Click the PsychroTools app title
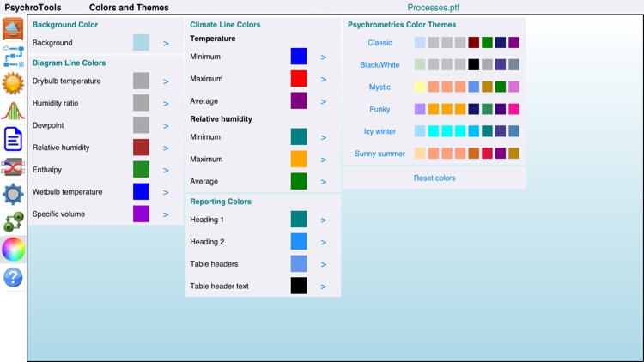Viewport: 644px width, 362px height. [x=33, y=8]
